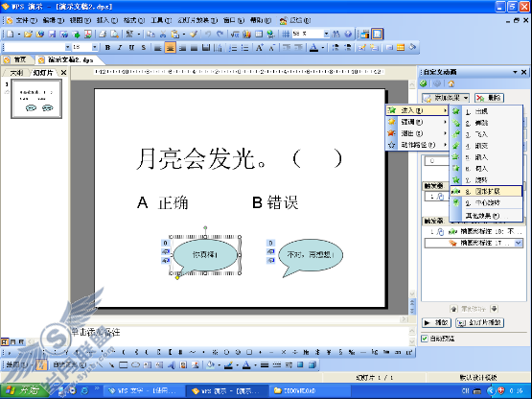The image size is (532, 399).
Task: Click the insert WordArt icon
Action: coord(172,365)
